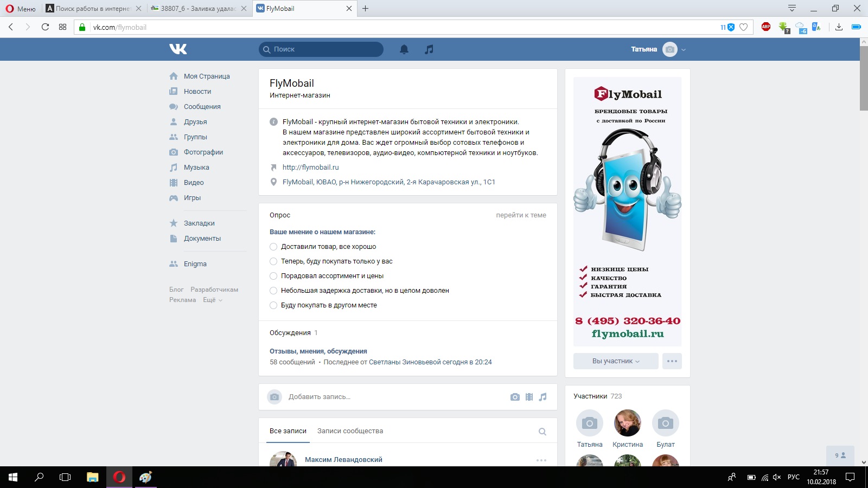Select 'Теперь, буду покупать только у вас'
The image size is (868, 488).
click(x=331, y=261)
